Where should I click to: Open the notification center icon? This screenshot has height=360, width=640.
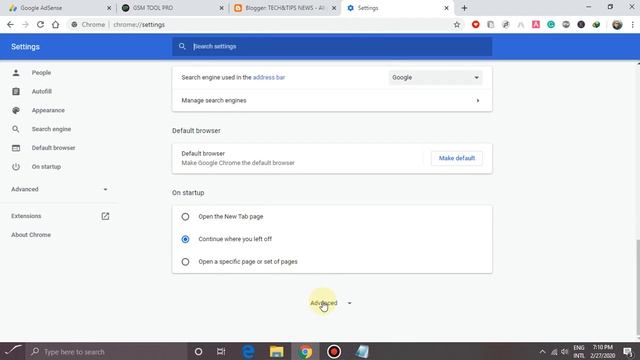(629, 352)
